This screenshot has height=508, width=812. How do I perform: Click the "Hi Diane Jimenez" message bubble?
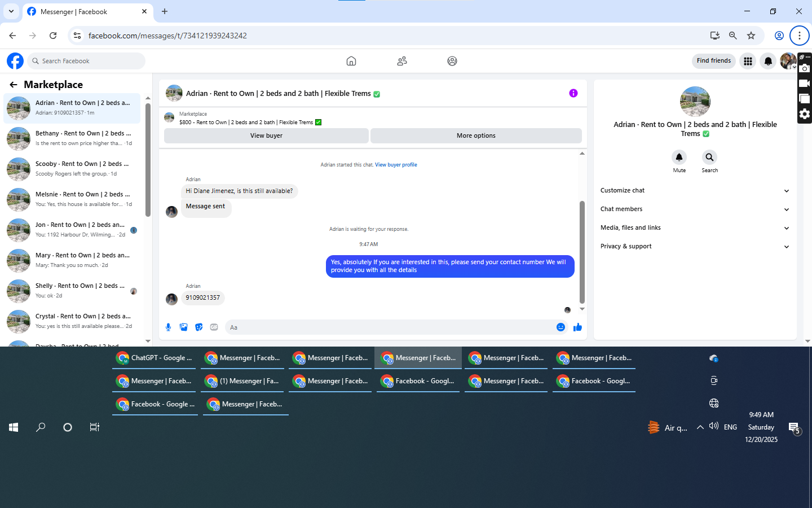(x=239, y=191)
